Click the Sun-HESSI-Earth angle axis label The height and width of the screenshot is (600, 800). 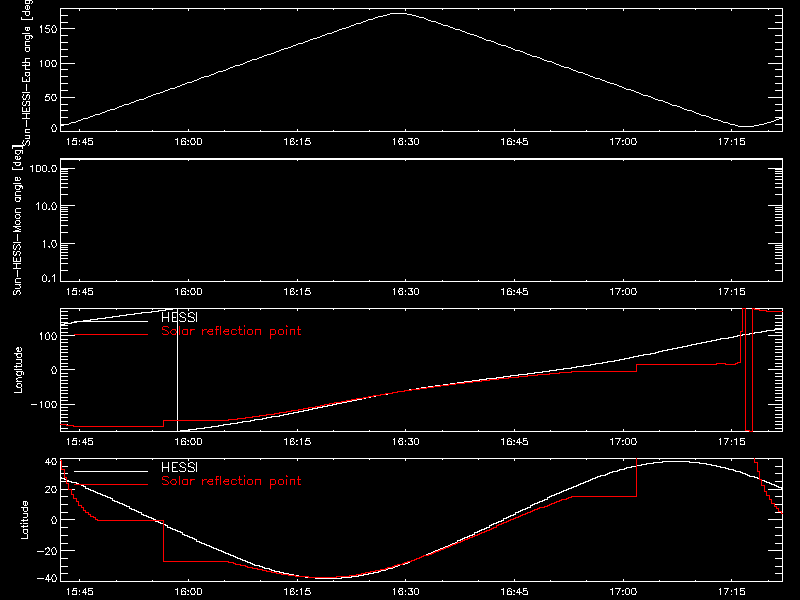(27, 71)
